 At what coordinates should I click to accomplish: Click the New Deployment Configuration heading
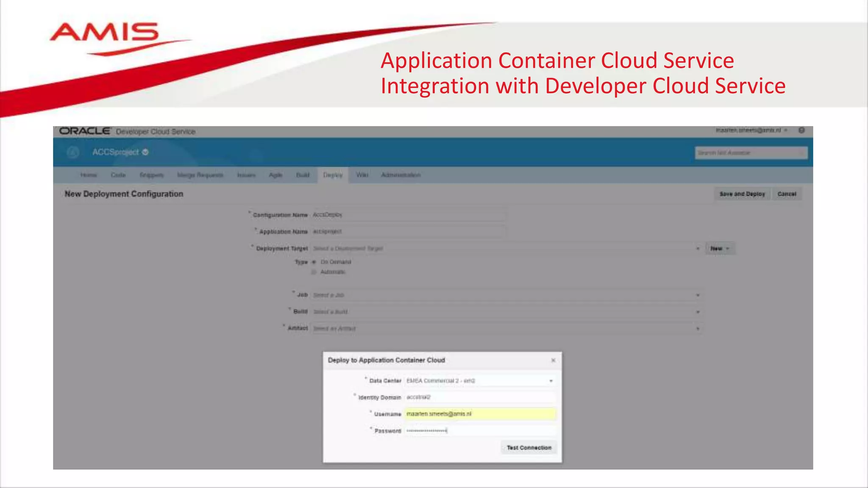124,194
